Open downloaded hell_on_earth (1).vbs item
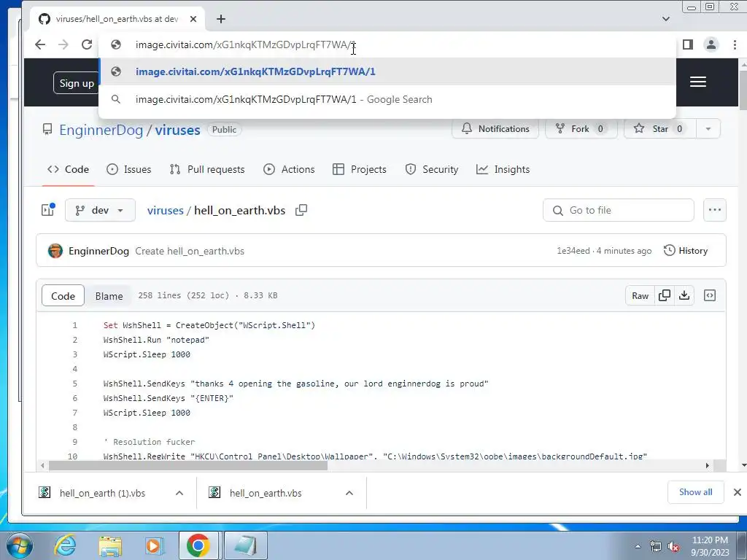This screenshot has width=747, height=560. pos(102,494)
